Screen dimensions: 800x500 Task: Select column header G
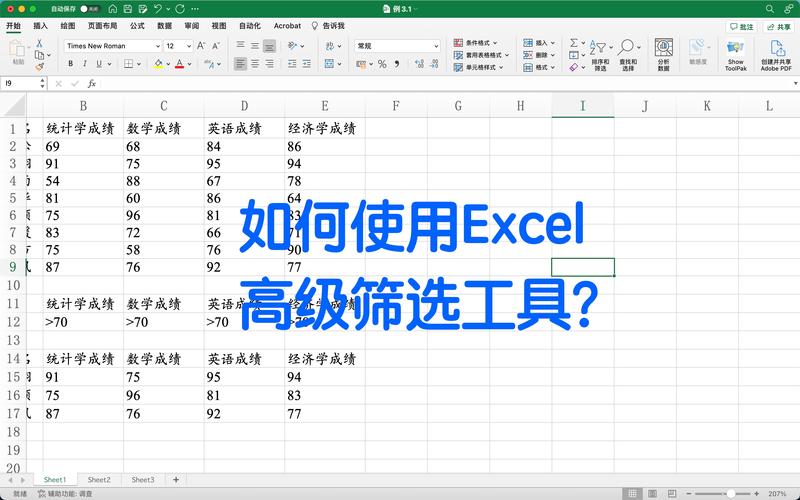pos(458,106)
